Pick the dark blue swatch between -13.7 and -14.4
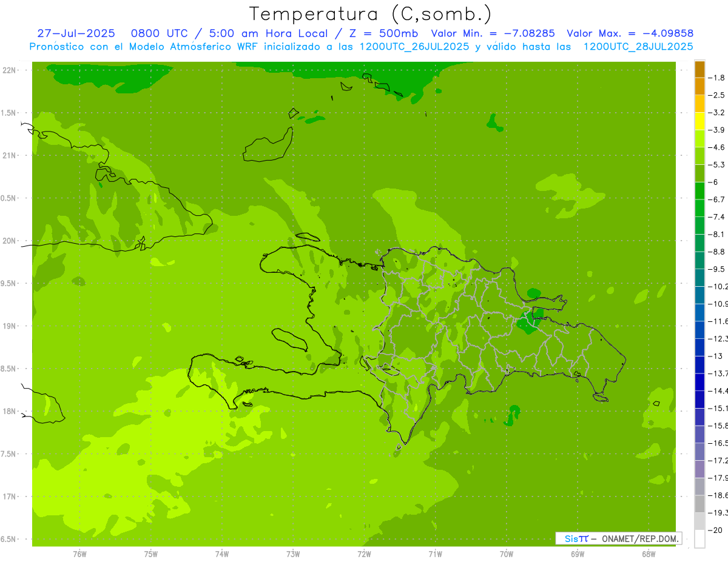 click(x=699, y=382)
